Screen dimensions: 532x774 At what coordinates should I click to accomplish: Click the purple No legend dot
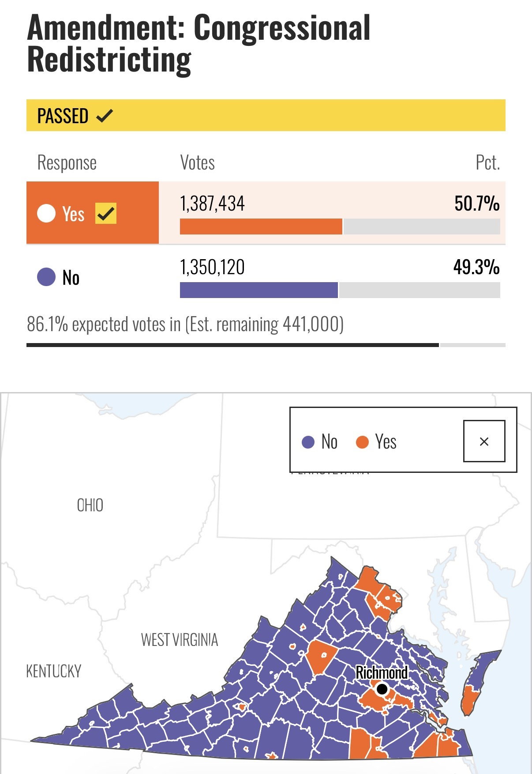coord(308,442)
